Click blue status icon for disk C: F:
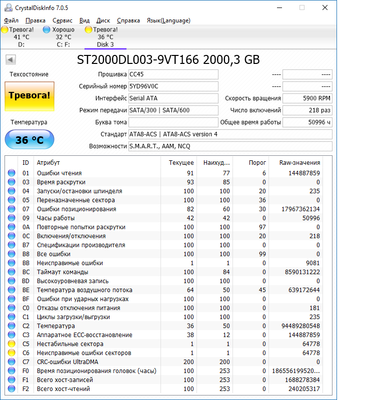384x400 pixels. point(47,30)
